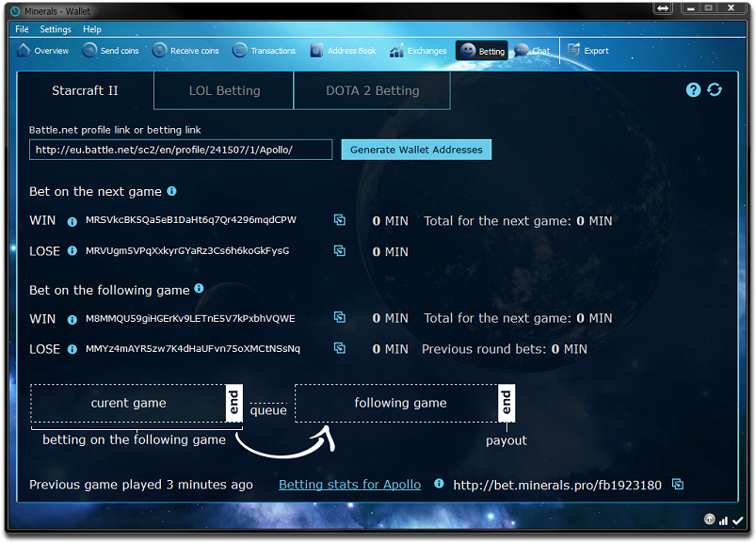
Task: Copy the bet.minerals.pro betting link
Action: [x=678, y=485]
